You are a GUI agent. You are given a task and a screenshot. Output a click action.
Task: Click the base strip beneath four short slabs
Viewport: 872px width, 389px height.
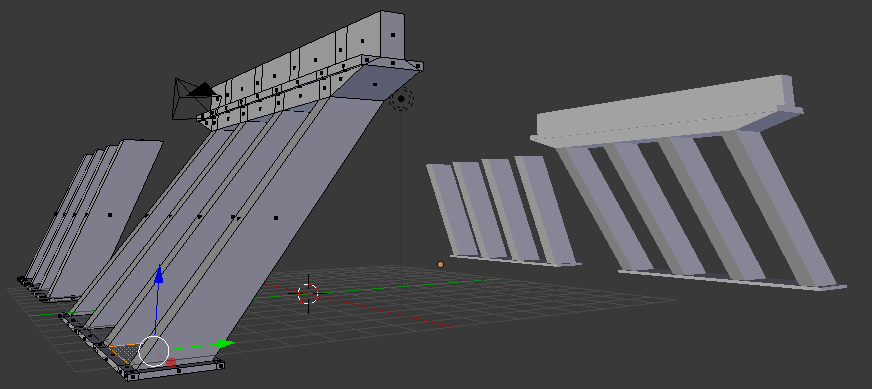(x=515, y=261)
